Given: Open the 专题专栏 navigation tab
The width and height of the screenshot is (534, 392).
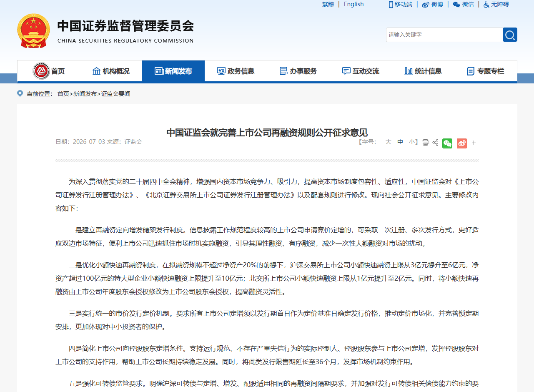Looking at the screenshot, I should (486, 71).
